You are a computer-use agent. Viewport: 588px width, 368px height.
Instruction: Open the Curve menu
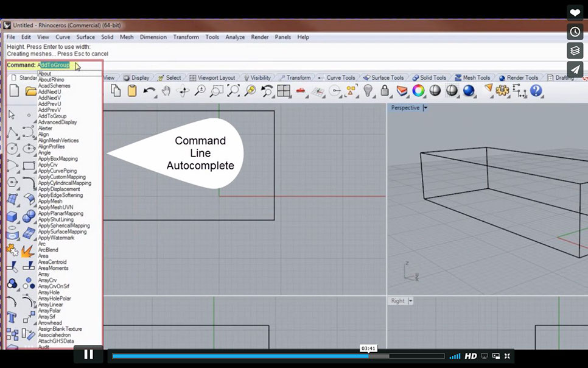(63, 37)
